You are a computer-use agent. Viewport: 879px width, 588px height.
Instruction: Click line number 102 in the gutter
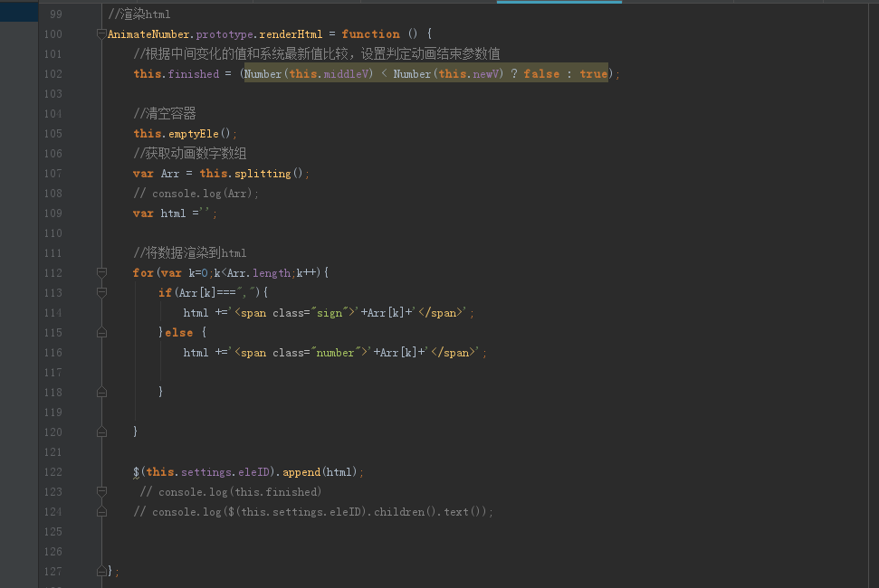click(x=53, y=74)
